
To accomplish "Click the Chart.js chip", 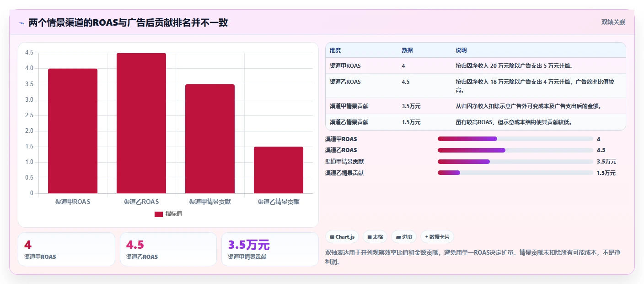I will click(342, 237).
